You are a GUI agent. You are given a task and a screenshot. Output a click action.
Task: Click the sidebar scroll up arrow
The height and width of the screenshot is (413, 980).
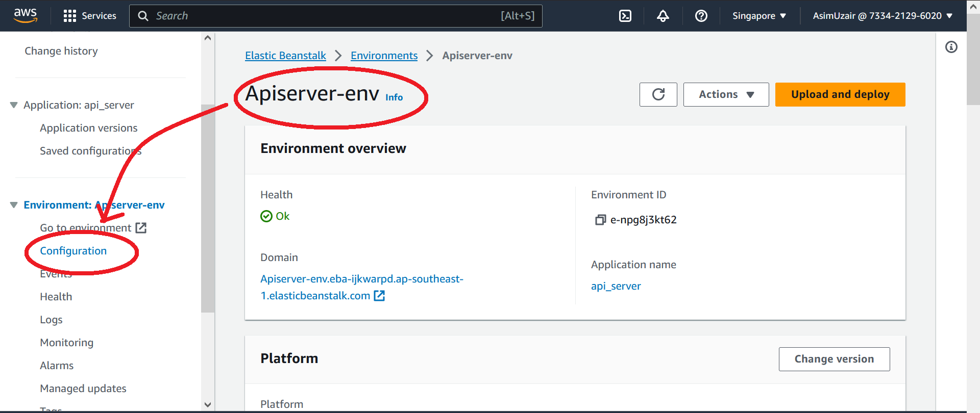click(208, 38)
